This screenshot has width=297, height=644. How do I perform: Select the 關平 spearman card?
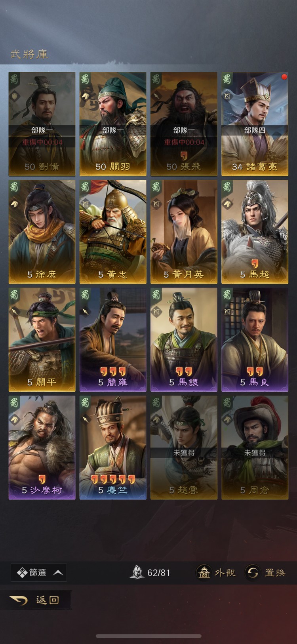[42, 340]
